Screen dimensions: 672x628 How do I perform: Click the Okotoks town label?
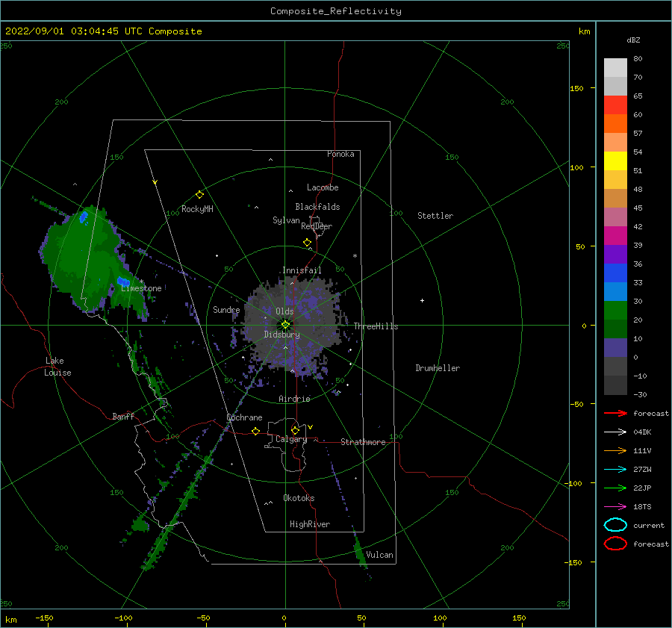[x=299, y=498]
